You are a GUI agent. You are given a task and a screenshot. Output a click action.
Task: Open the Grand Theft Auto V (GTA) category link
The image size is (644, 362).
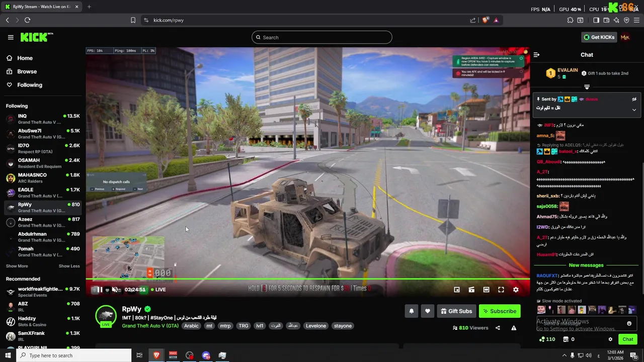(x=150, y=326)
